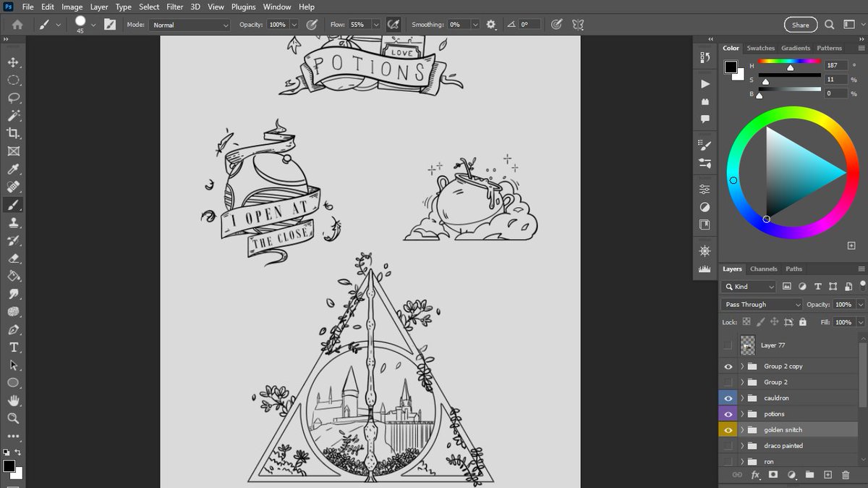The image size is (868, 488).
Task: Open the Image menu
Action: (x=72, y=7)
